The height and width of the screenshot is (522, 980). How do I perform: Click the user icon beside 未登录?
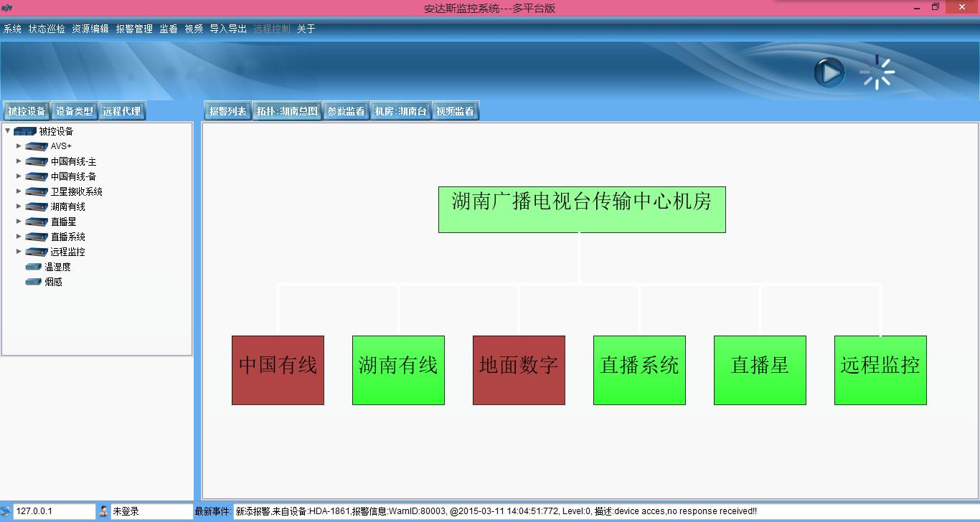[x=103, y=511]
